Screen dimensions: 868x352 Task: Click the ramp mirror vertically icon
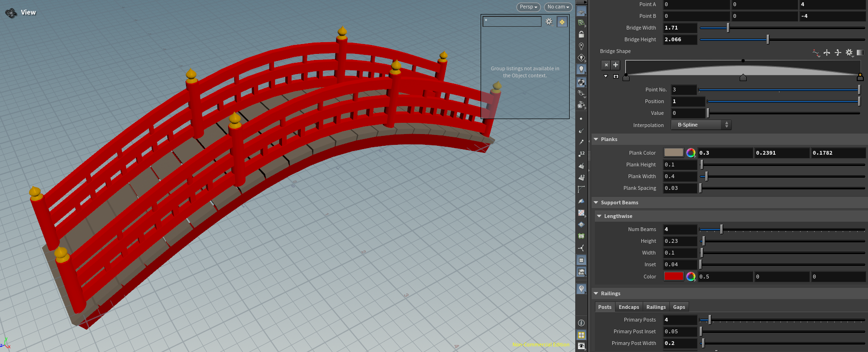pos(838,52)
